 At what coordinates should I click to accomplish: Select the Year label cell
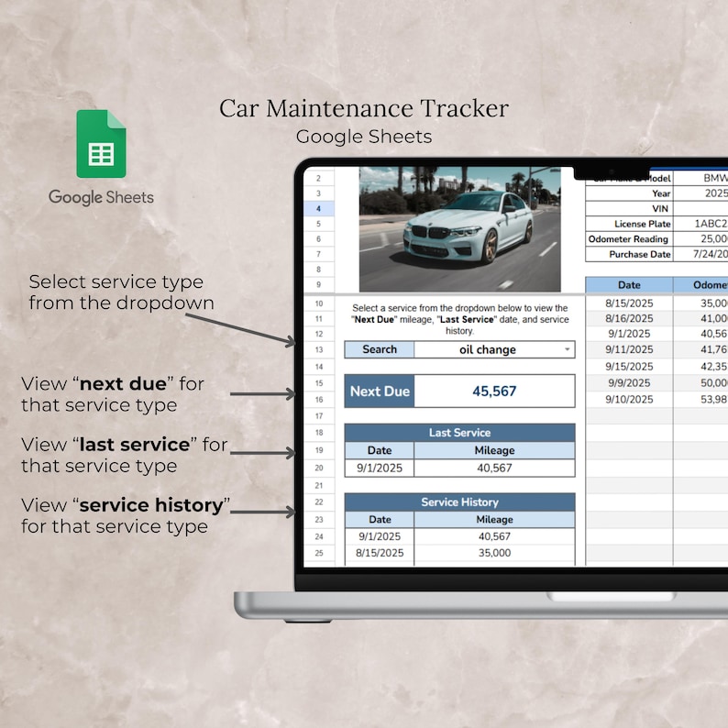click(x=629, y=193)
